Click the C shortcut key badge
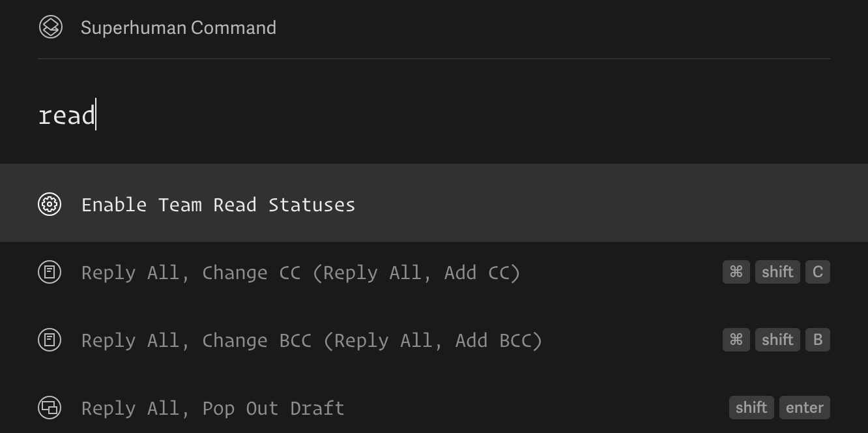Viewport: 868px width, 433px height. pyautogui.click(x=818, y=272)
